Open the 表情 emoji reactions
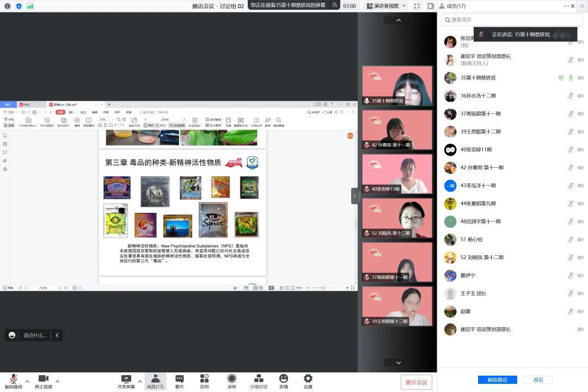Image resolution: width=588 pixels, height=392 pixels. [283, 379]
